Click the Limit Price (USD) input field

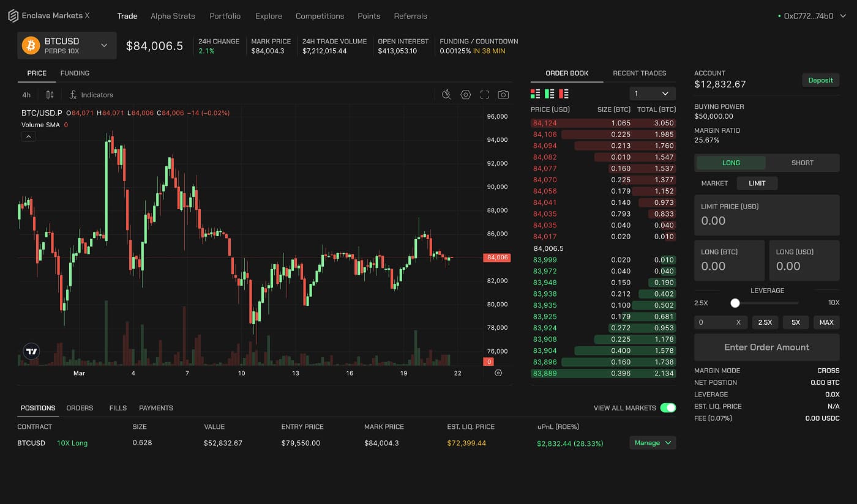(766, 215)
